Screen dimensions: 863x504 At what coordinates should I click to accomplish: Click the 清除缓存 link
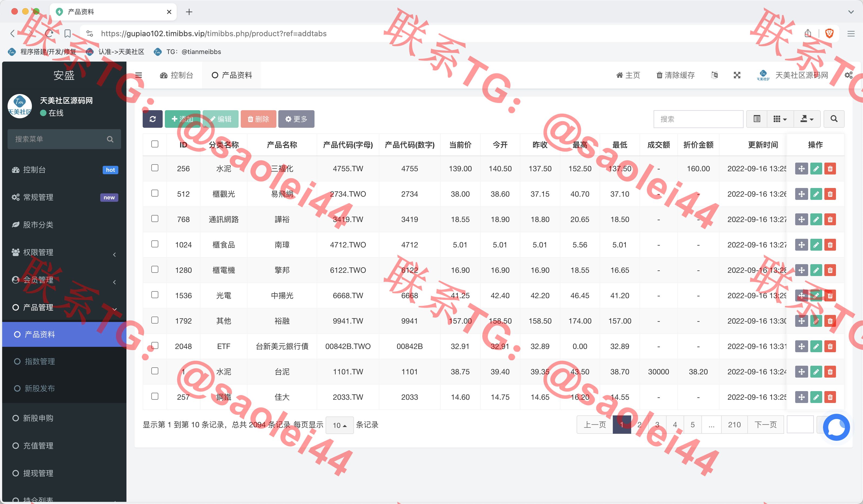(x=675, y=75)
